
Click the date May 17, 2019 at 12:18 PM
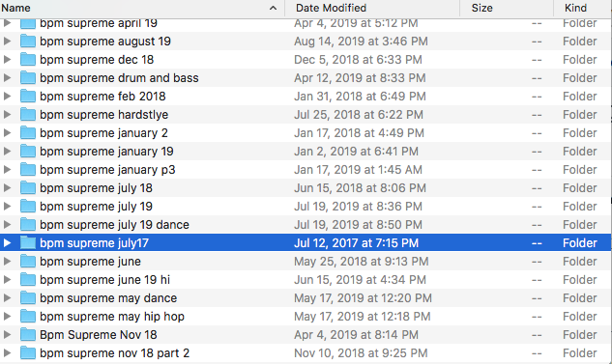tap(363, 316)
